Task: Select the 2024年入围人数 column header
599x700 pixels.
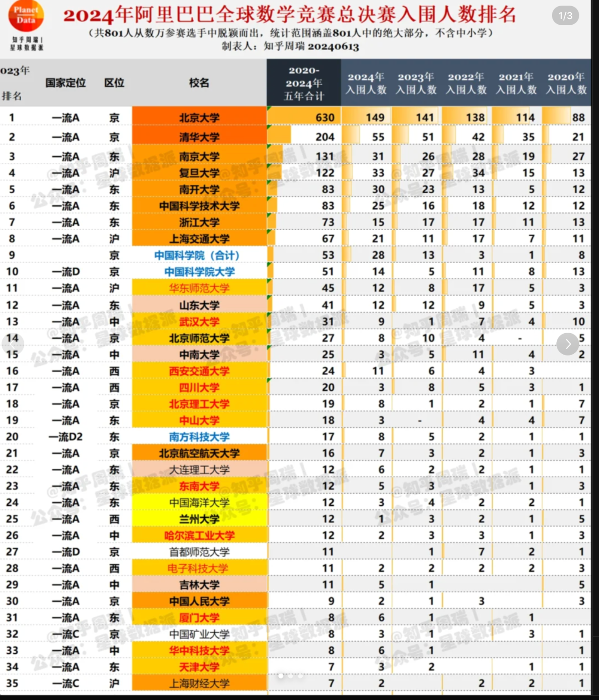Action: click(x=366, y=83)
